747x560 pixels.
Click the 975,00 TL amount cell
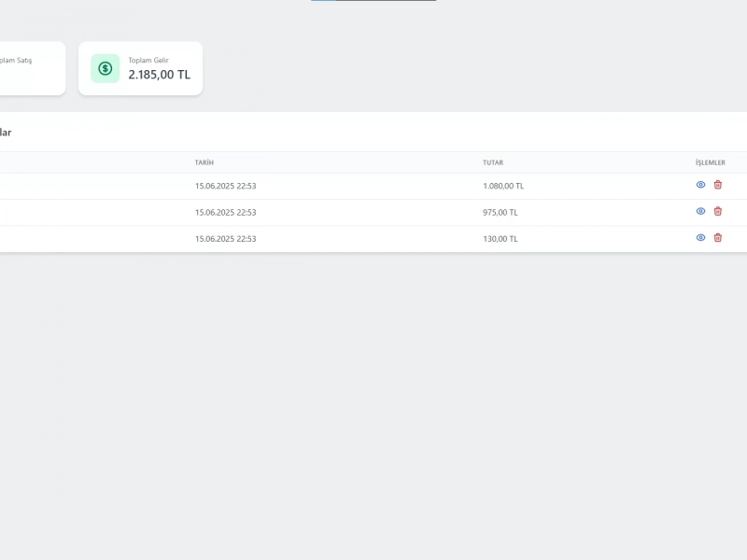[500, 212]
